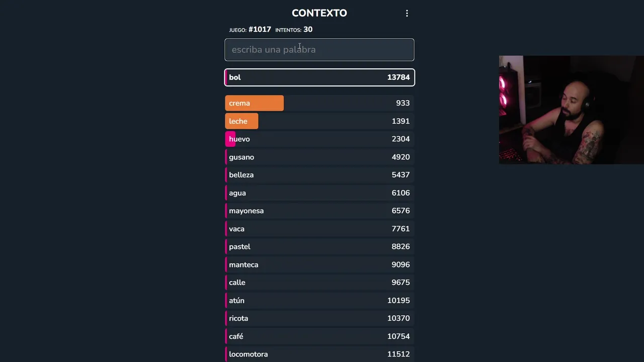Image resolution: width=644 pixels, height=362 pixels.
Task: Click the 'agua' guess row
Action: click(319, 193)
